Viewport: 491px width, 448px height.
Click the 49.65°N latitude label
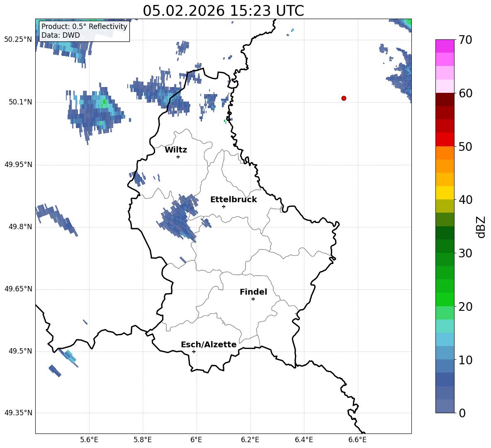click(18, 289)
